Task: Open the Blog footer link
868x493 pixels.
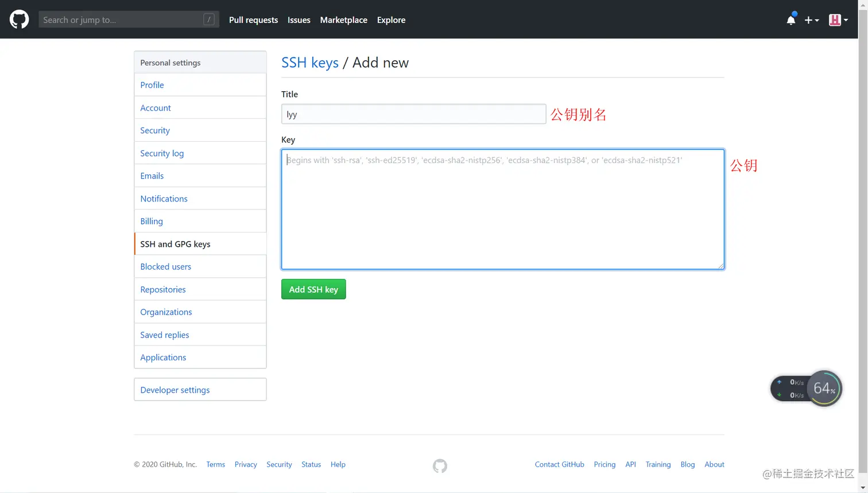Action: (x=688, y=464)
